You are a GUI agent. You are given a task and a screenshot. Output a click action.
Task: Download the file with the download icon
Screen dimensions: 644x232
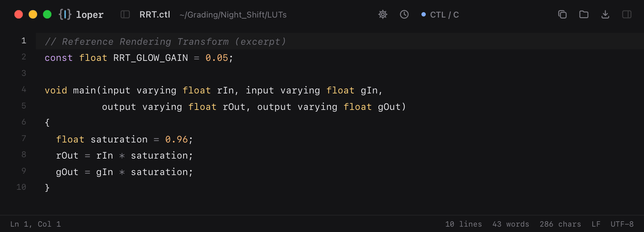[605, 14]
